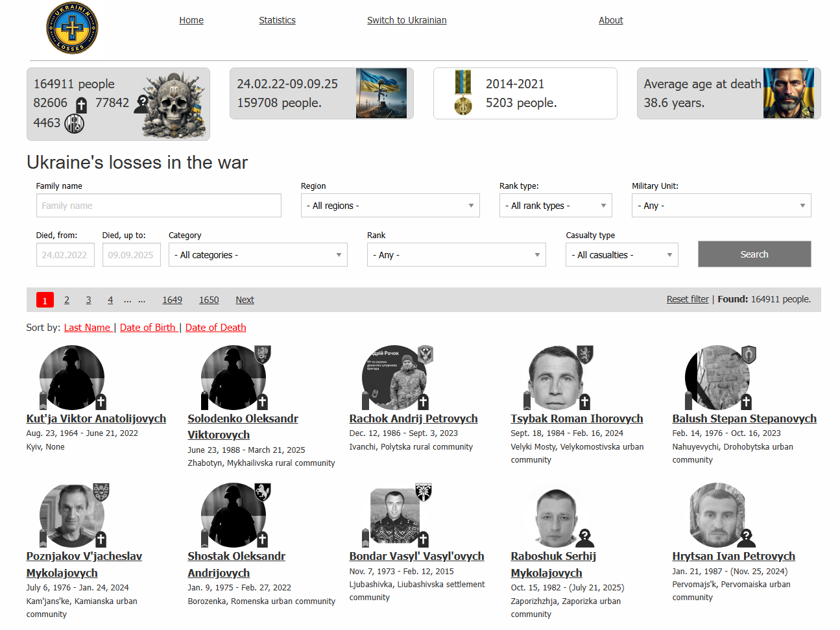This screenshot has height=630, width=840.
Task: Click Poznjakov V'jacheslav portrait photo
Action: (x=71, y=515)
